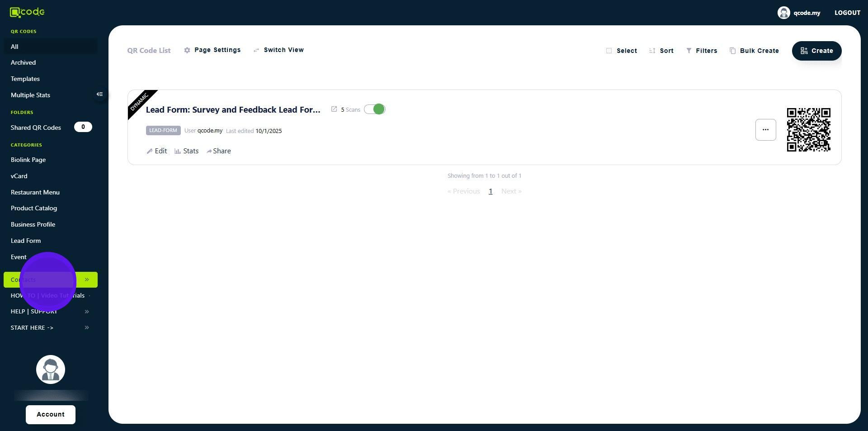Open Multiple Stats

[x=30, y=95]
